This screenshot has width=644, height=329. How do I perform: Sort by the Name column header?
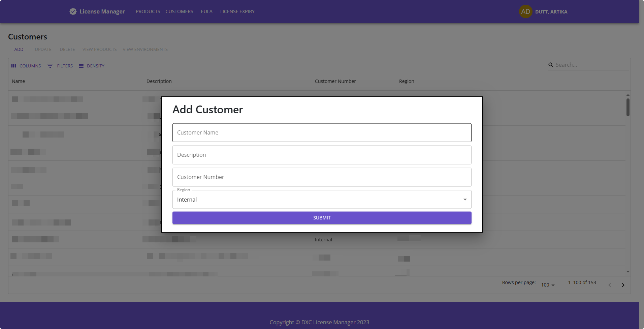(18, 81)
